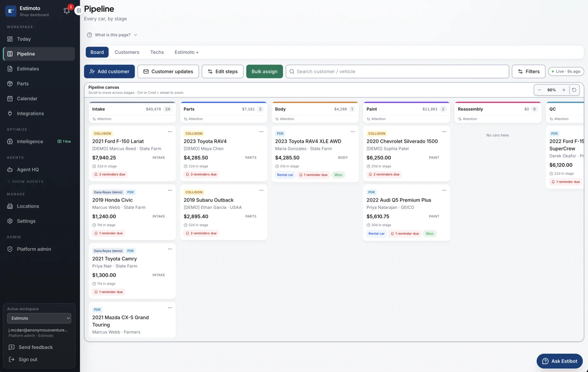588x372 pixels.
Task: Open menu for 2022 Audi Q5 card
Action: point(444,190)
